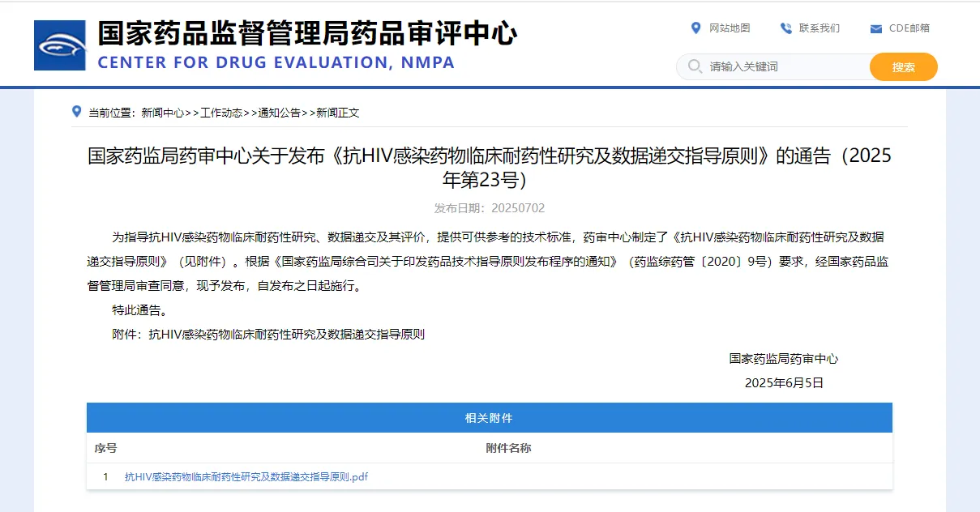This screenshot has height=512, width=980.
Task: Click the 相关附件 blue table header
Action: (x=489, y=418)
